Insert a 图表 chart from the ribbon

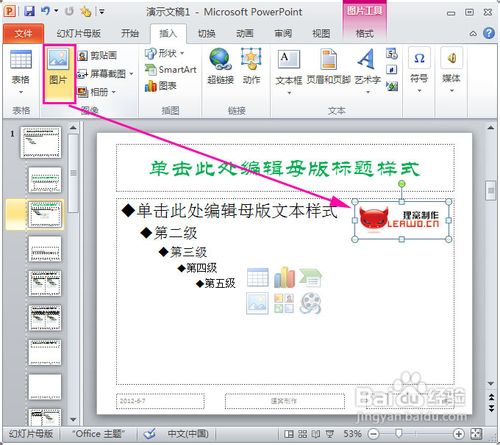point(160,86)
